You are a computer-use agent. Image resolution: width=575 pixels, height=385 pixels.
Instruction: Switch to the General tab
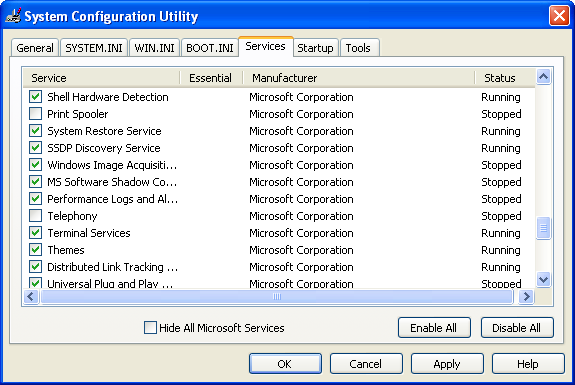click(35, 48)
